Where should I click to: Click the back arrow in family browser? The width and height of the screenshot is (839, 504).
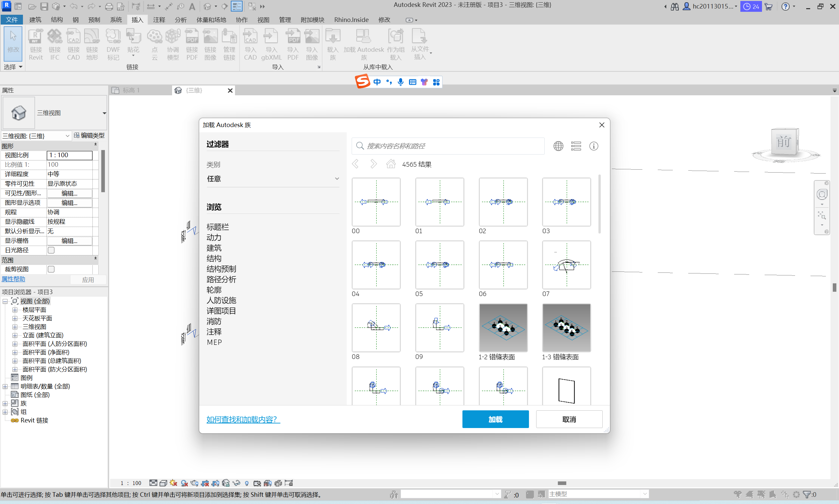(355, 164)
